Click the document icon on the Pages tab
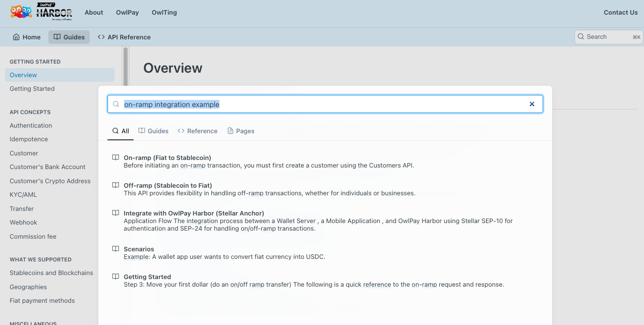This screenshot has width=644, height=325. 230,131
